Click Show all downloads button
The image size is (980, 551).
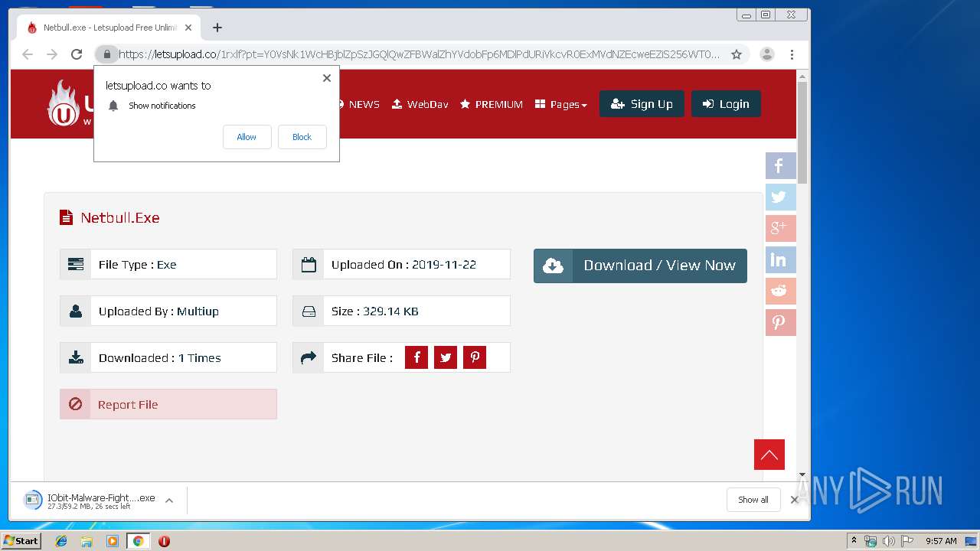[x=753, y=500]
